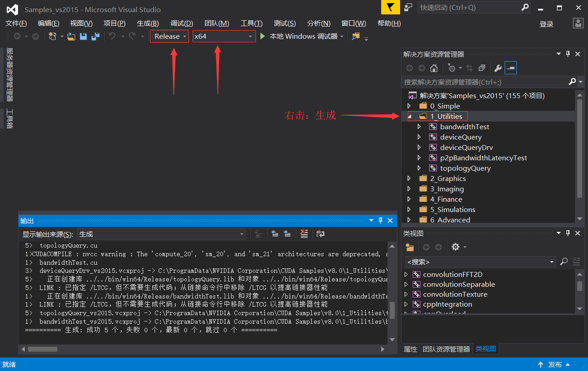Click Sync with Active Document icon

point(469,68)
